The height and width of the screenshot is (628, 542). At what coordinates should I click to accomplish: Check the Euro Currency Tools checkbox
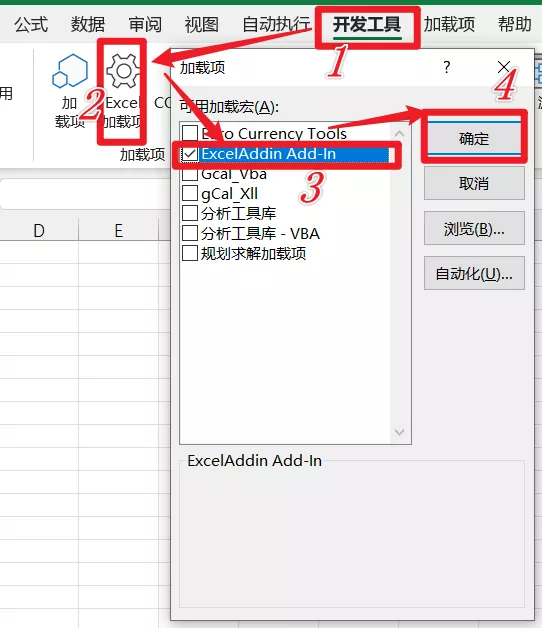pyautogui.click(x=190, y=133)
